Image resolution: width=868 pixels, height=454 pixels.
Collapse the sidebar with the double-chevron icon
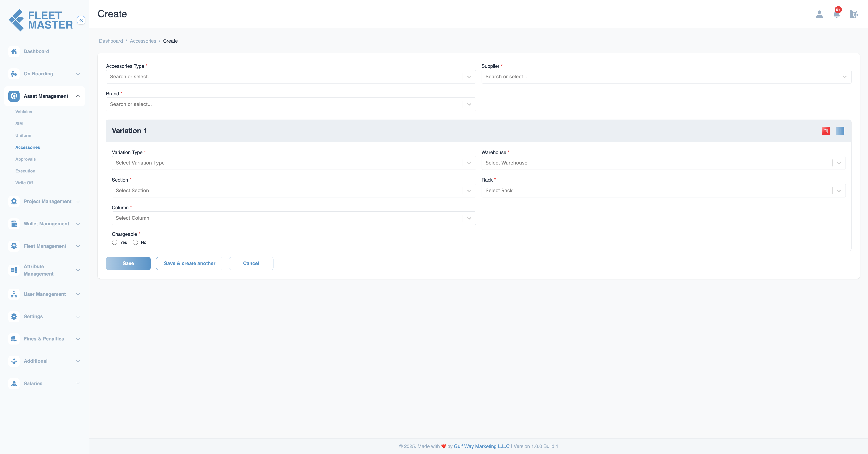coord(81,20)
